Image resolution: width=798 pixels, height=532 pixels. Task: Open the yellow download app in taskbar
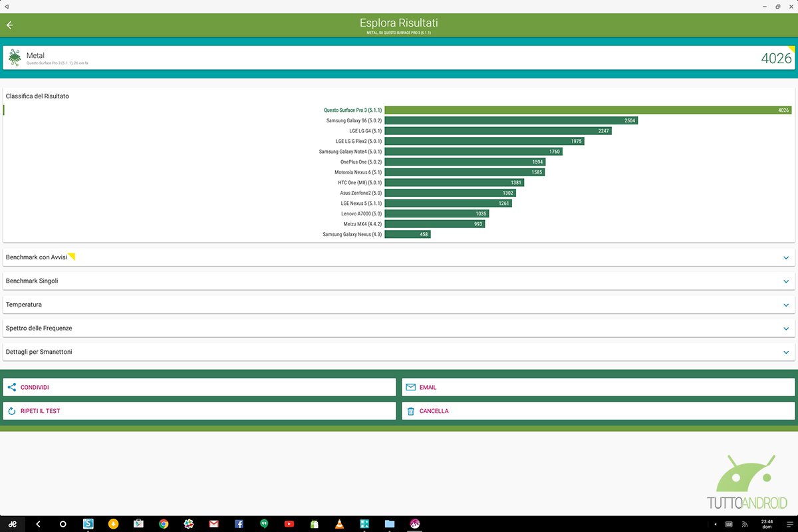[x=113, y=524]
